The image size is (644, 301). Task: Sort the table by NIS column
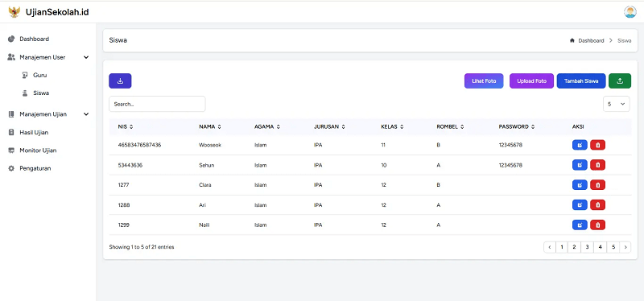tap(126, 127)
